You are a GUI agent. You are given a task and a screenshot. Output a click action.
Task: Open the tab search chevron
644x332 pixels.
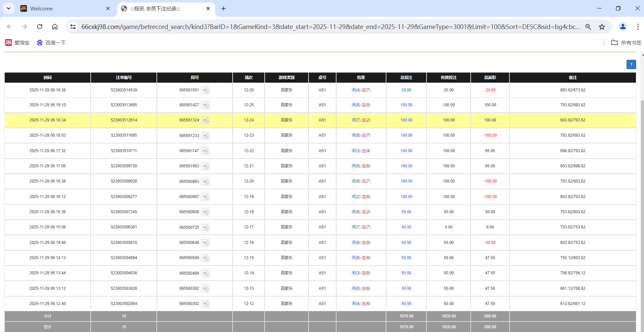pyautogui.click(x=8, y=8)
